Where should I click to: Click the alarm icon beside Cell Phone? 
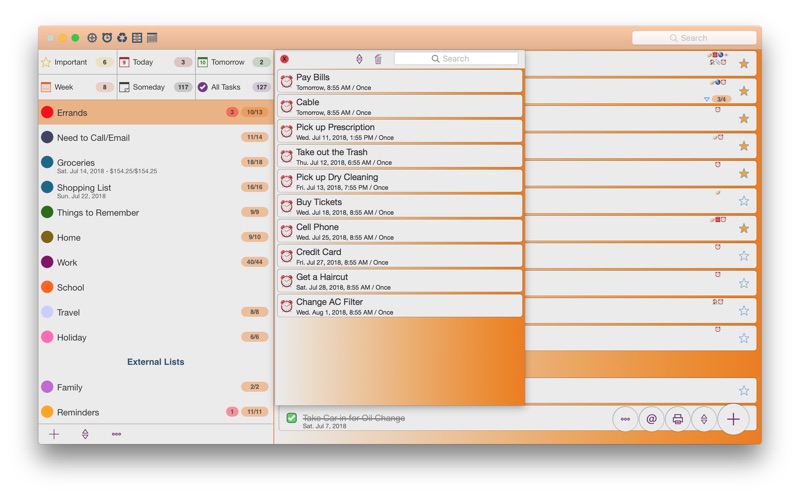[287, 232]
